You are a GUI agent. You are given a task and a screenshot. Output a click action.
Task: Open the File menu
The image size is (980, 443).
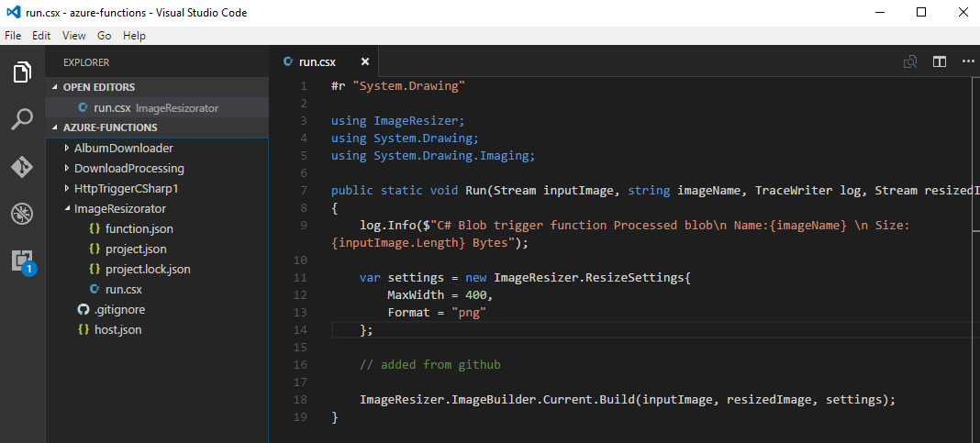[x=13, y=36]
